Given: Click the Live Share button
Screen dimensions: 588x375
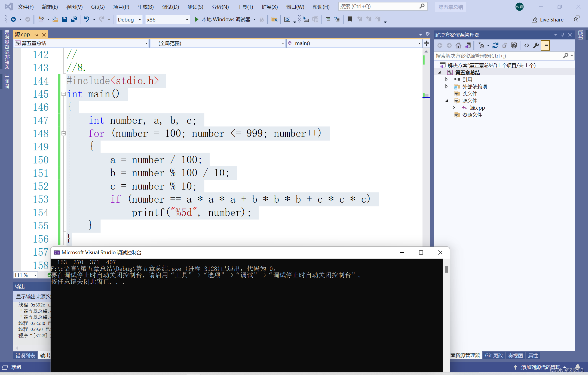Looking at the screenshot, I should (547, 20).
